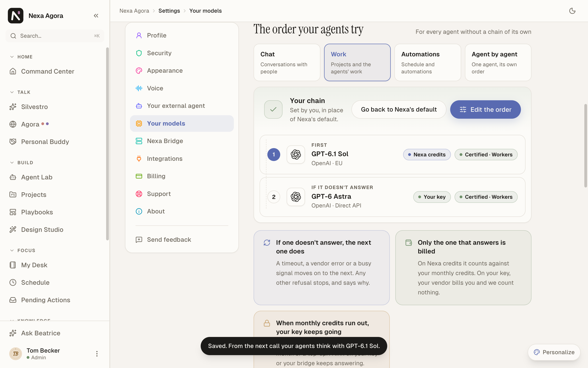Image resolution: width=588 pixels, height=368 pixels.
Task: Click OpenAI logo for GPT-6.1 Sol
Action: [296, 155]
